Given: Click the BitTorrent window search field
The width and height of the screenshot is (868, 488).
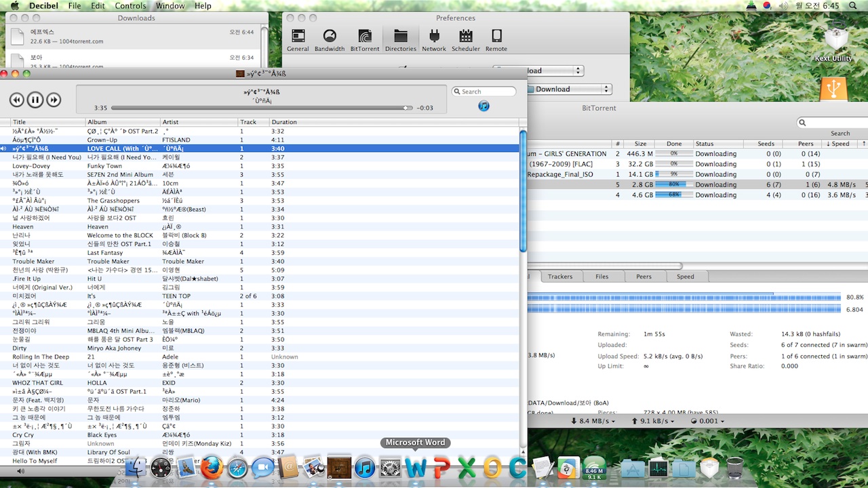Looking at the screenshot, I should [833, 123].
